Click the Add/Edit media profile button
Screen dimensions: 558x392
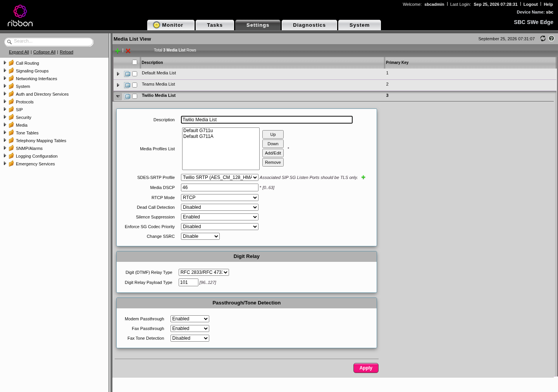pos(273,153)
